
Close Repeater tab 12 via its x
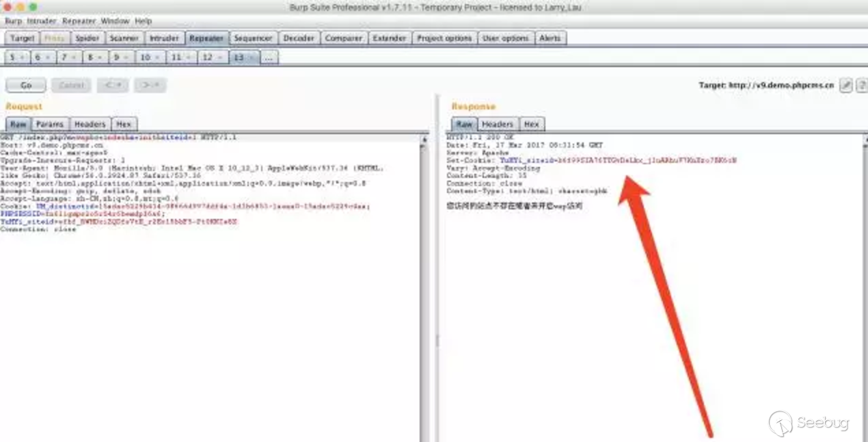pyautogui.click(x=220, y=58)
